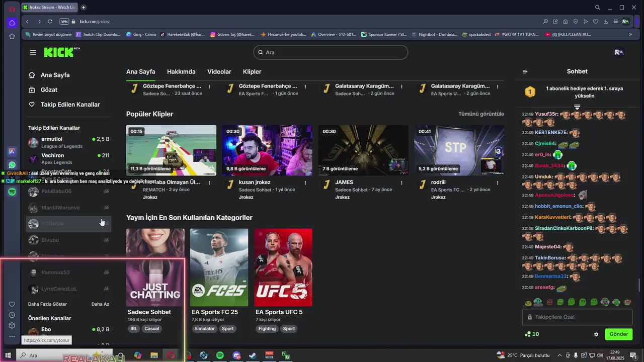
Task: Show more bookmarks chevron
Action: 630,35
